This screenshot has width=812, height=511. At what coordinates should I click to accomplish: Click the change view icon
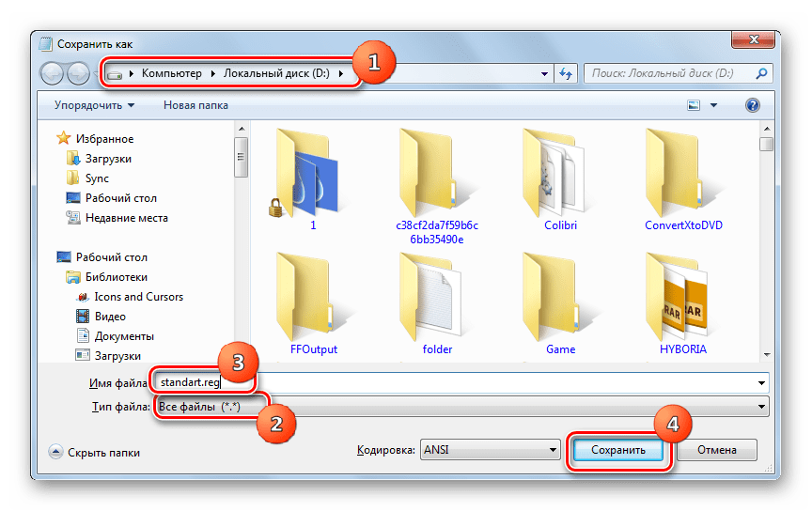point(694,105)
